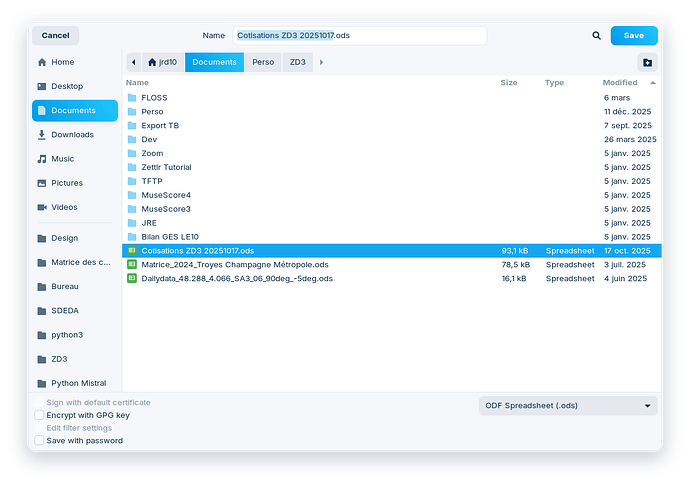Click the search magnifier icon

(596, 36)
